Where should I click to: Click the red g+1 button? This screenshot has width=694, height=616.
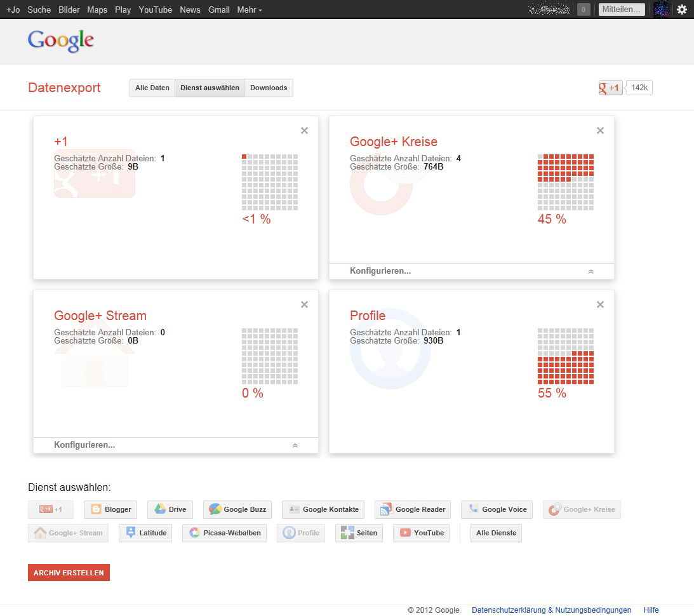pos(610,88)
